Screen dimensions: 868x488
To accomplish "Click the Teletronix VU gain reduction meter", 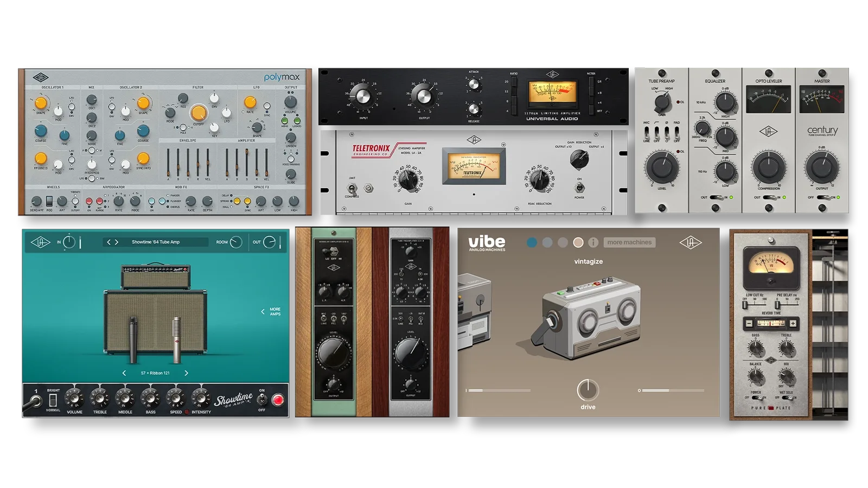I will point(474,166).
